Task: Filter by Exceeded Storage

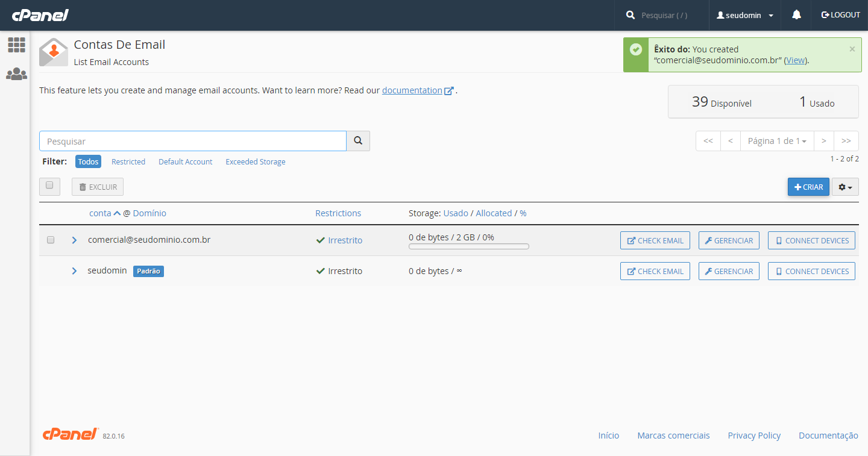Action: coord(256,161)
